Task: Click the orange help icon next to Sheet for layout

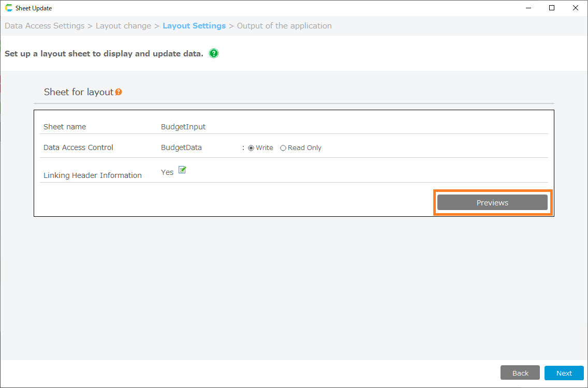Action: coord(119,92)
